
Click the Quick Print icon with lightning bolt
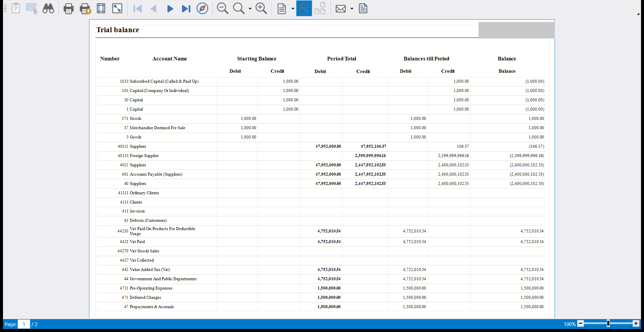tap(85, 8)
